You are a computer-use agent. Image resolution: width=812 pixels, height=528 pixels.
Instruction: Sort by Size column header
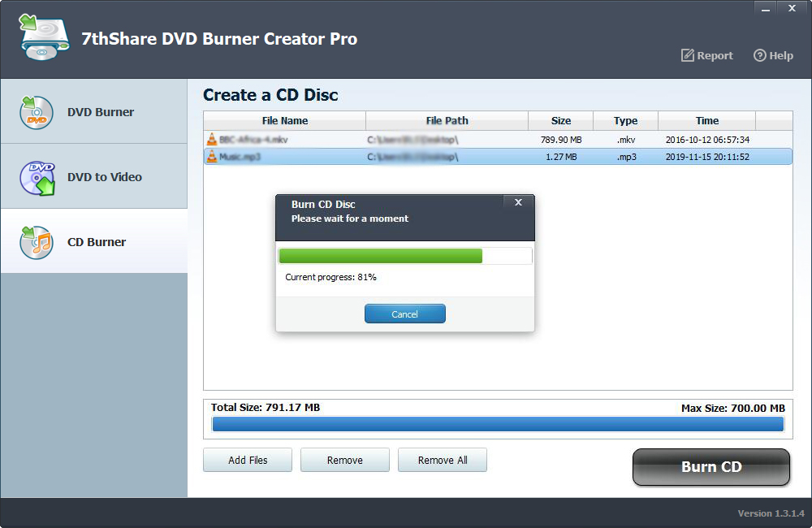[x=561, y=121]
